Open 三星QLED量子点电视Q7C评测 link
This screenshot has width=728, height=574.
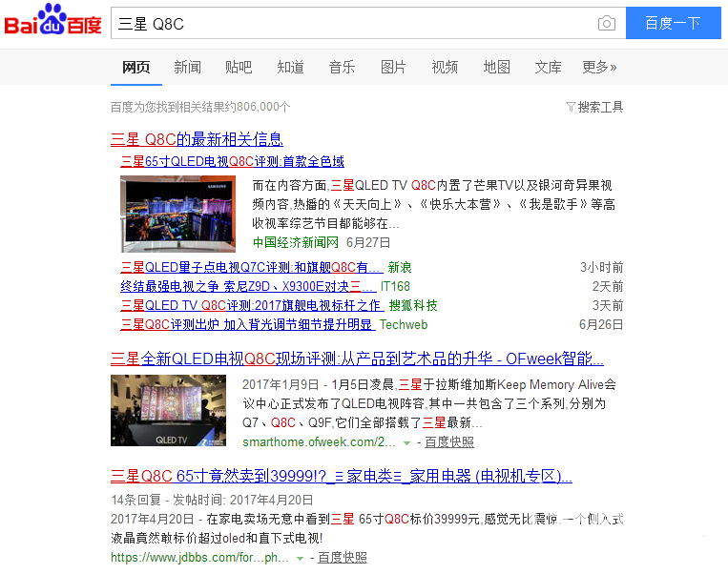point(251,267)
